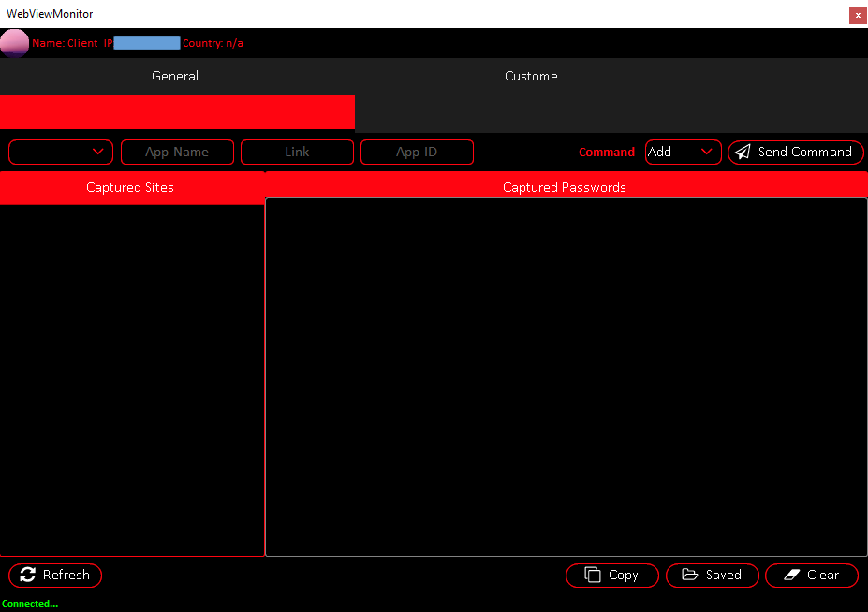The height and width of the screenshot is (612, 868).
Task: Click into the Link input field
Action: tap(297, 152)
